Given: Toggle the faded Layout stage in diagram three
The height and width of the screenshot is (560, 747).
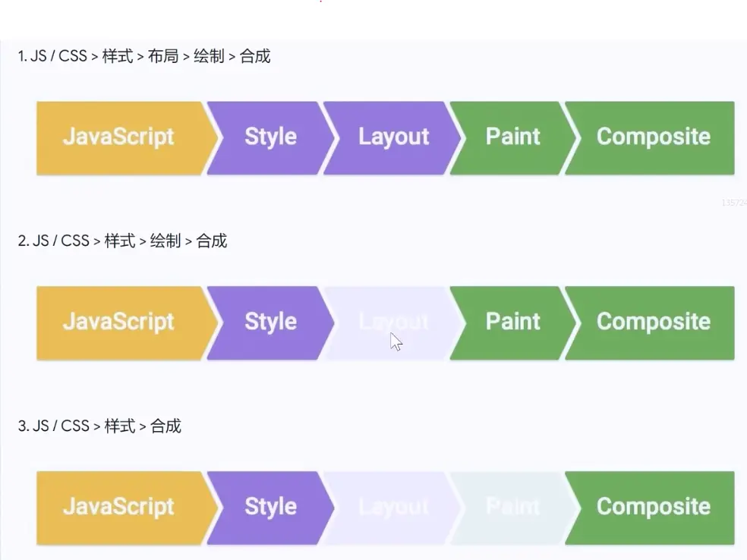Looking at the screenshot, I should point(393,508).
